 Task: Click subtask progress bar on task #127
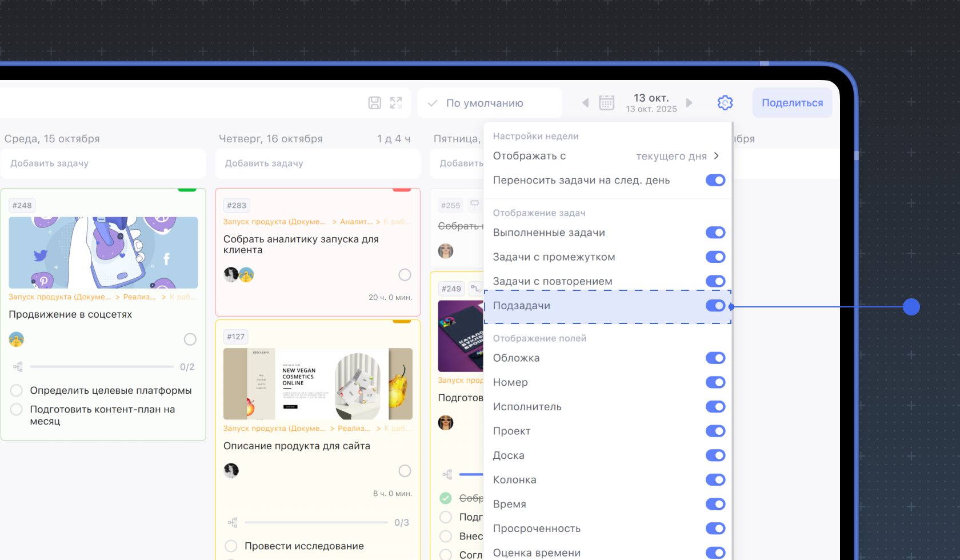[316, 522]
